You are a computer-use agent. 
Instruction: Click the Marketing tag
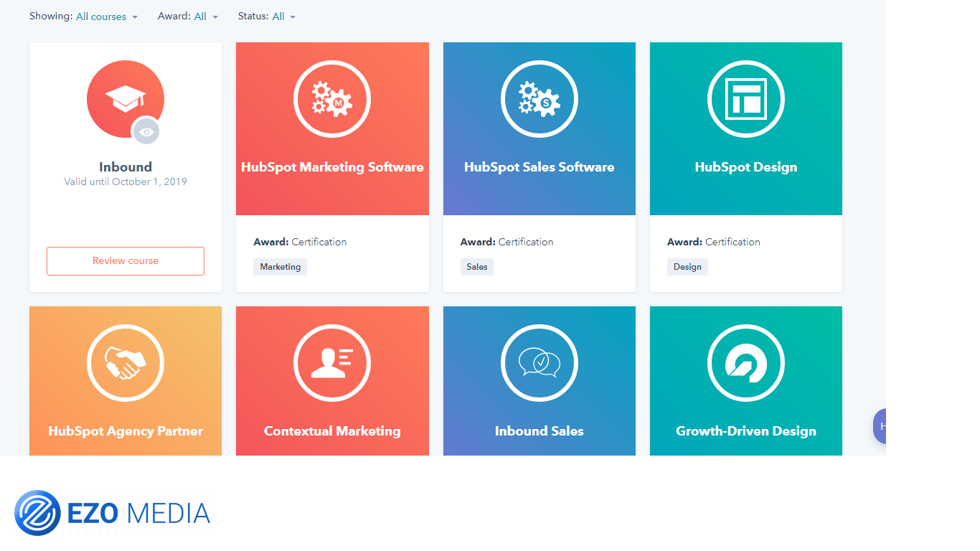281,267
